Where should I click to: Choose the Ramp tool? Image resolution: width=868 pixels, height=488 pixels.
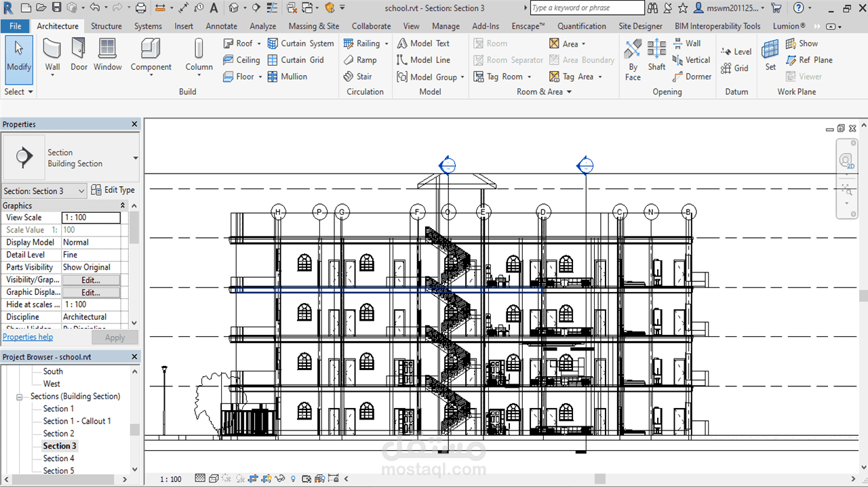(359, 60)
